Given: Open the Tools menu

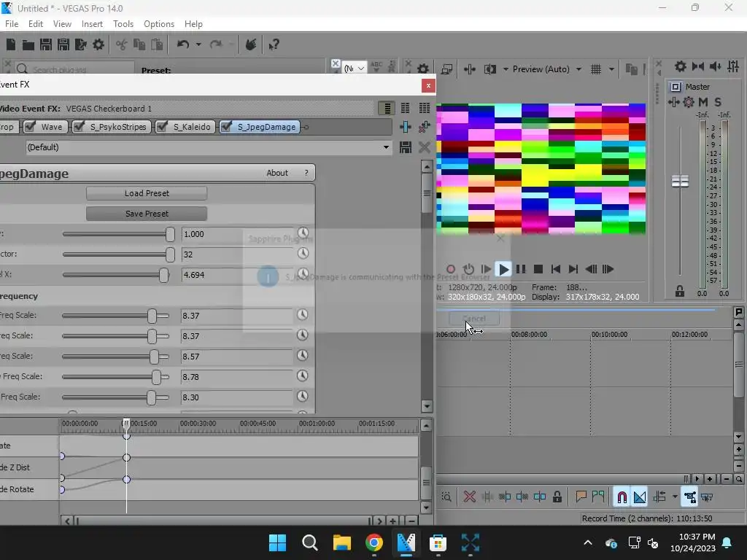Looking at the screenshot, I should pos(123,24).
